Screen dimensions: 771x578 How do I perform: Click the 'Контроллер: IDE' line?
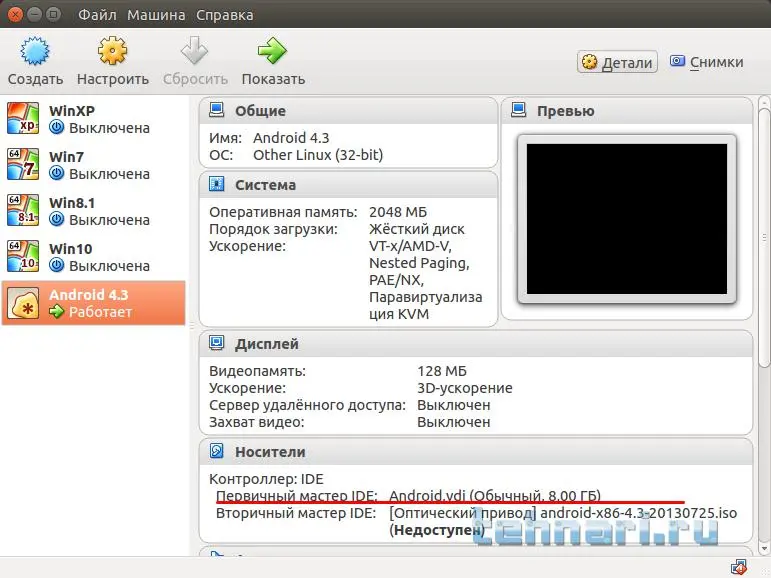tap(266, 479)
